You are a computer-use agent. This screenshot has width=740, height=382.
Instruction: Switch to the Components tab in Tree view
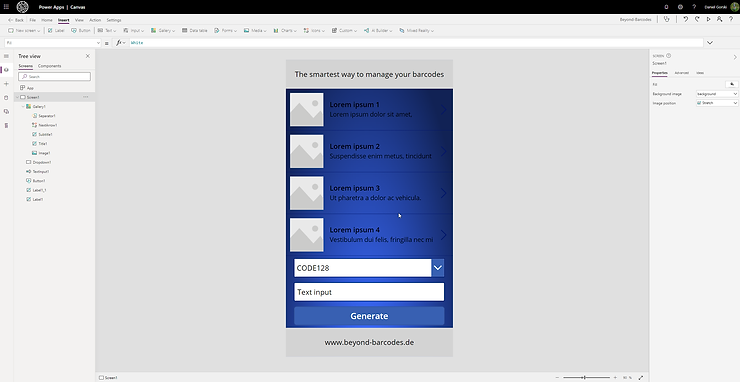(50, 66)
